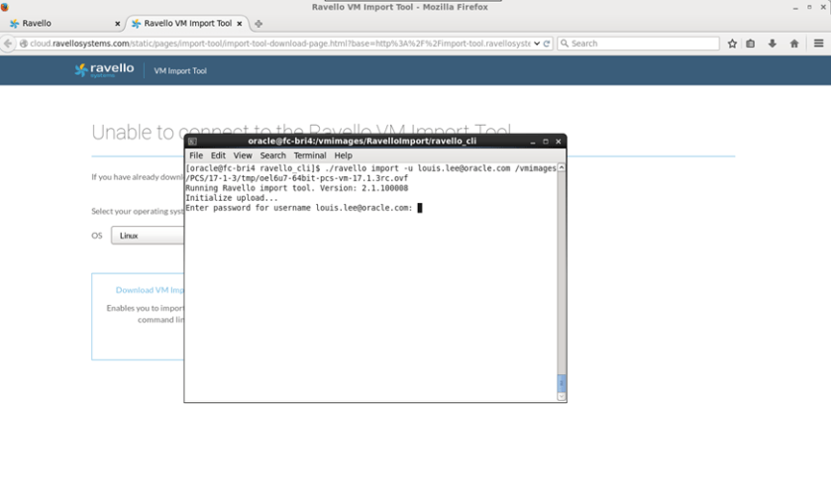This screenshot has height=504, width=831.
Task: Open the Firefox downloads arrow icon
Action: coord(773,44)
